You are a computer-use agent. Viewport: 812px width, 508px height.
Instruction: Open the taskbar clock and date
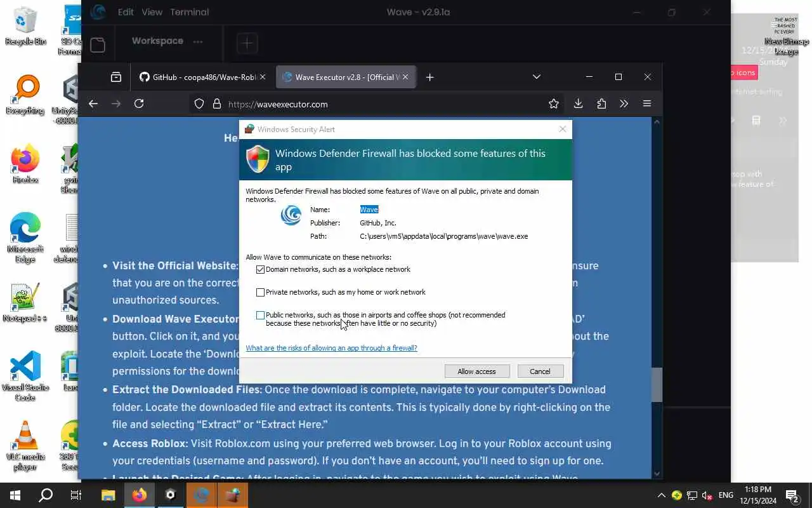[x=758, y=495]
